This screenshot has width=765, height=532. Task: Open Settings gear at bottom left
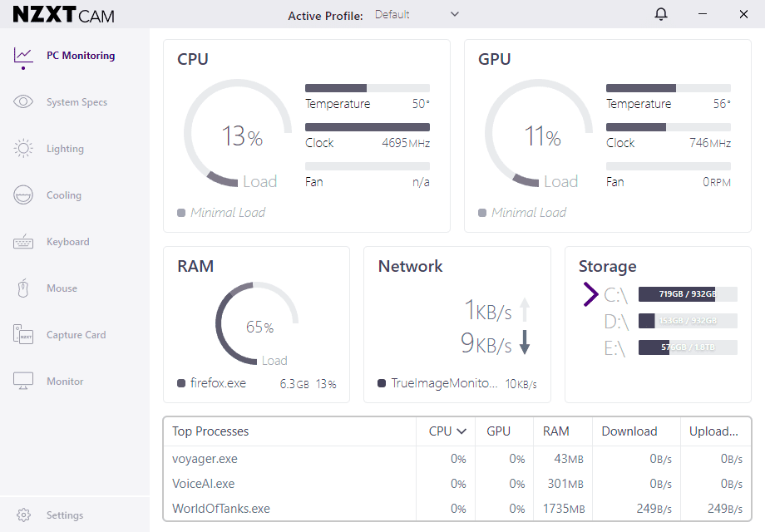pos(23,515)
